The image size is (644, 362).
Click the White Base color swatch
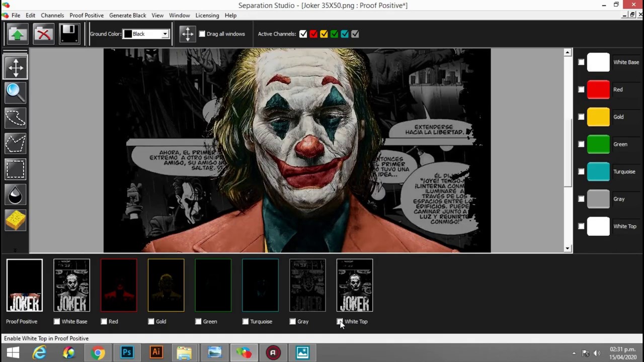(598, 62)
